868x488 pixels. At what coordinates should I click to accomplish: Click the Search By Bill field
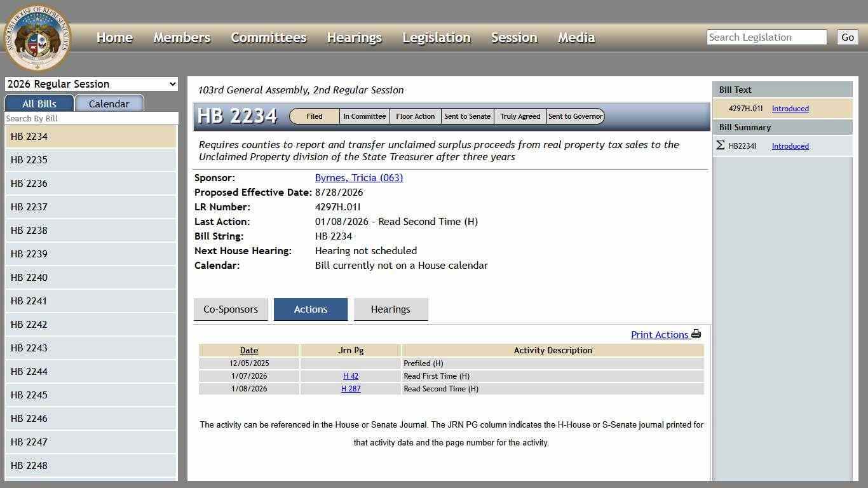91,118
